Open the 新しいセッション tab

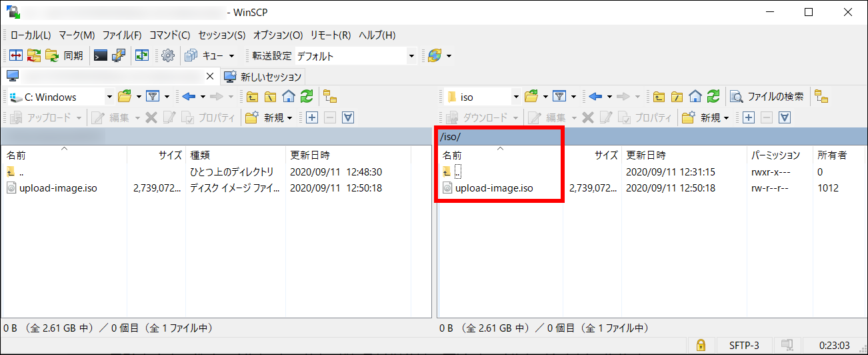pyautogui.click(x=264, y=76)
